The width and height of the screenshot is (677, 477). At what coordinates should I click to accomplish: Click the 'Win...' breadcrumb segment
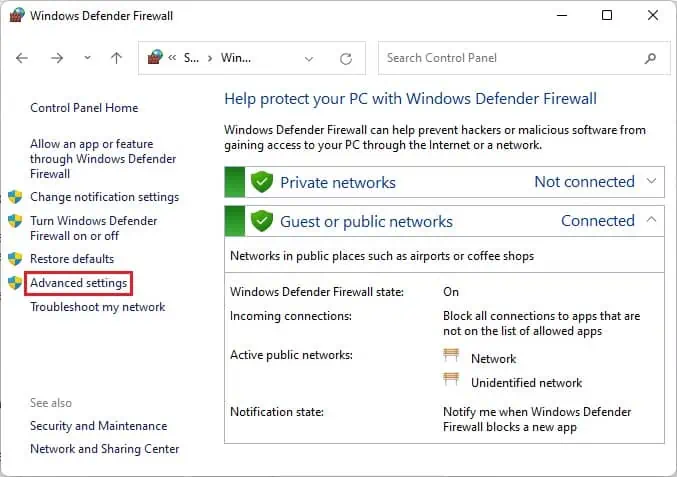coord(236,58)
